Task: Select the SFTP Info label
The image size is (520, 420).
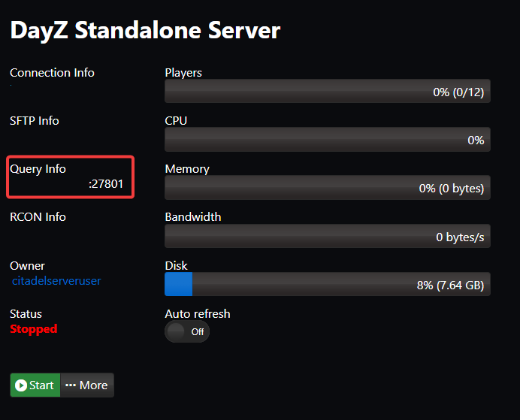Action: pos(35,121)
